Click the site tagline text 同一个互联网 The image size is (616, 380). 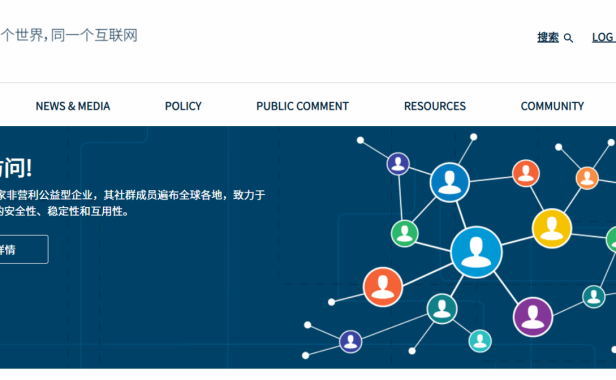[94, 35]
